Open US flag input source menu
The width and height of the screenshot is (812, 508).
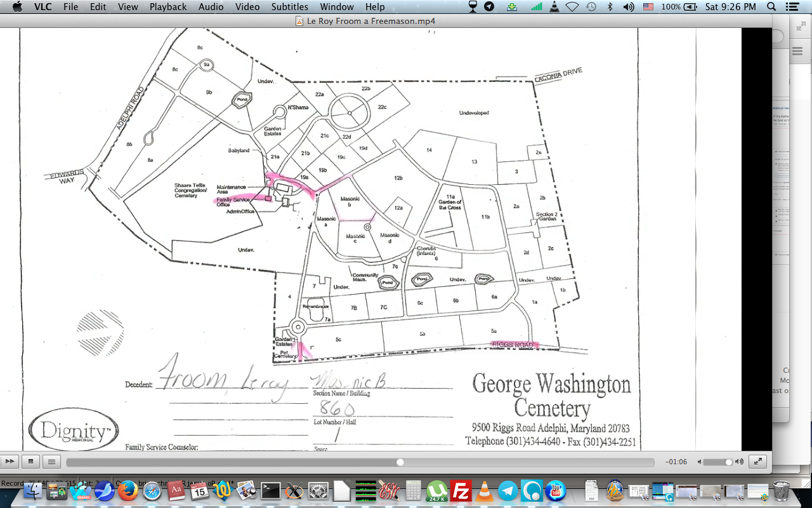click(x=648, y=7)
